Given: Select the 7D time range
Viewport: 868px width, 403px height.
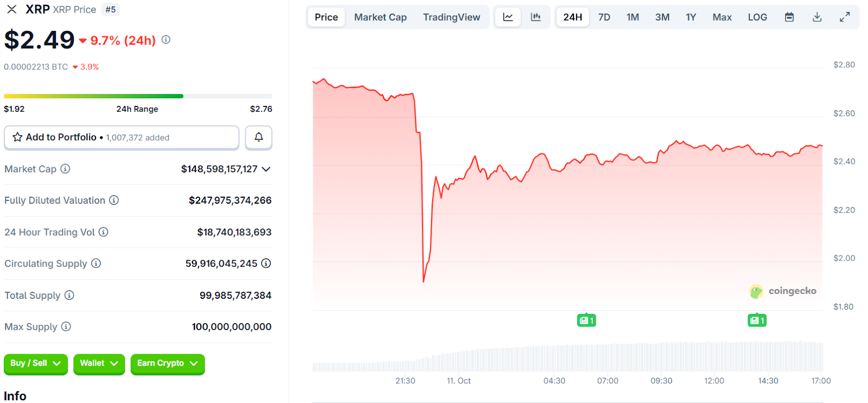Looking at the screenshot, I should (604, 17).
